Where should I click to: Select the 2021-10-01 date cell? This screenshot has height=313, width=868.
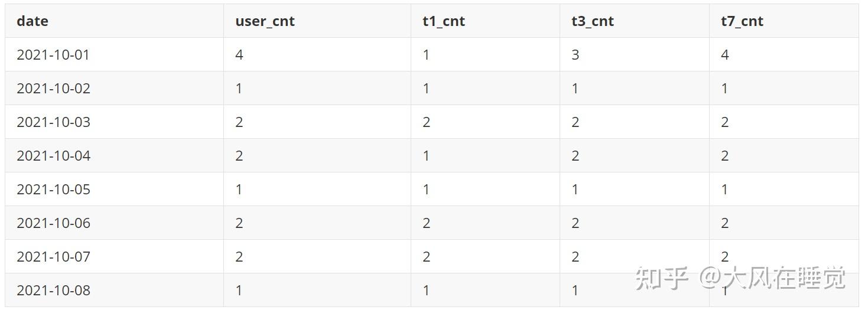(x=53, y=55)
